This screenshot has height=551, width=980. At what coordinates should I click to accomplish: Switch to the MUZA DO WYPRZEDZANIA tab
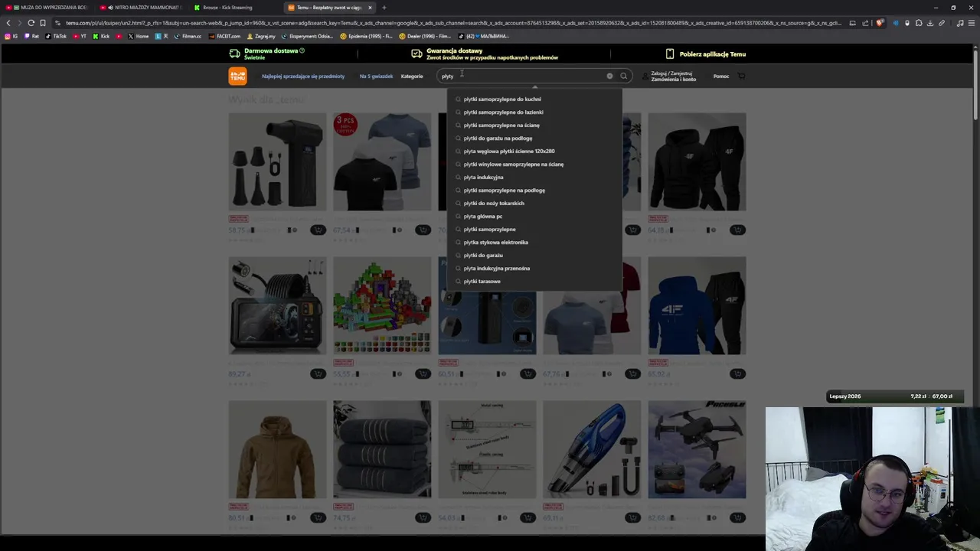tap(47, 8)
